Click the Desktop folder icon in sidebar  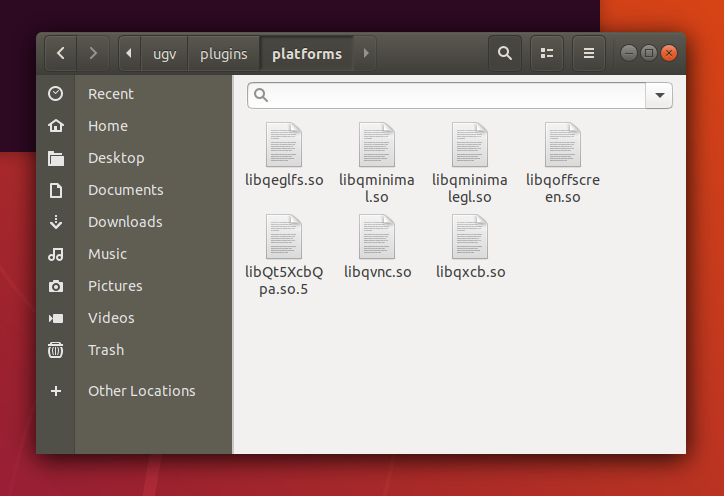(x=55, y=158)
